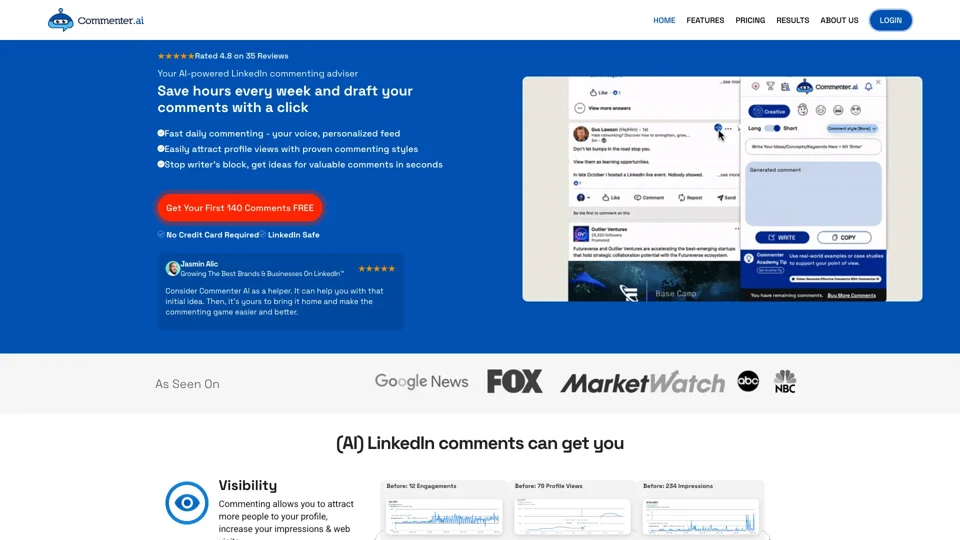Click the LOGIN button

[x=890, y=20]
